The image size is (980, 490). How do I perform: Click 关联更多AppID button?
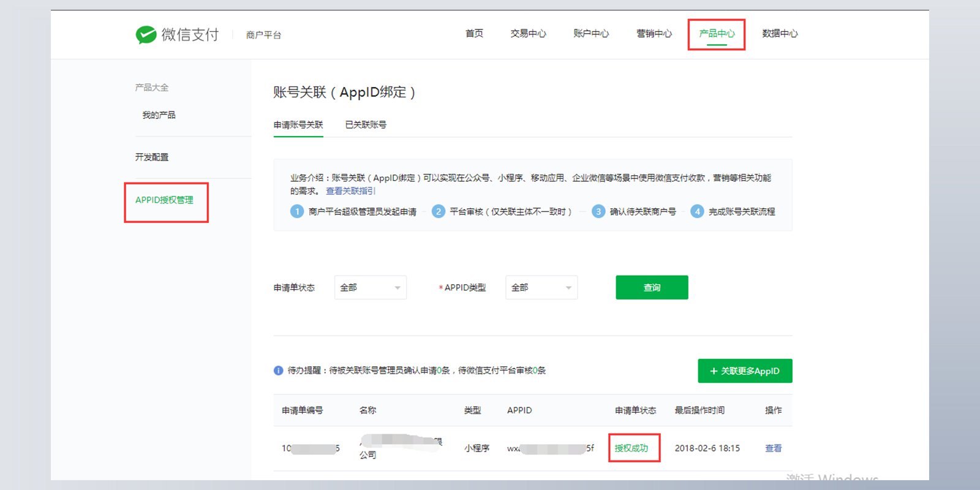pyautogui.click(x=745, y=371)
